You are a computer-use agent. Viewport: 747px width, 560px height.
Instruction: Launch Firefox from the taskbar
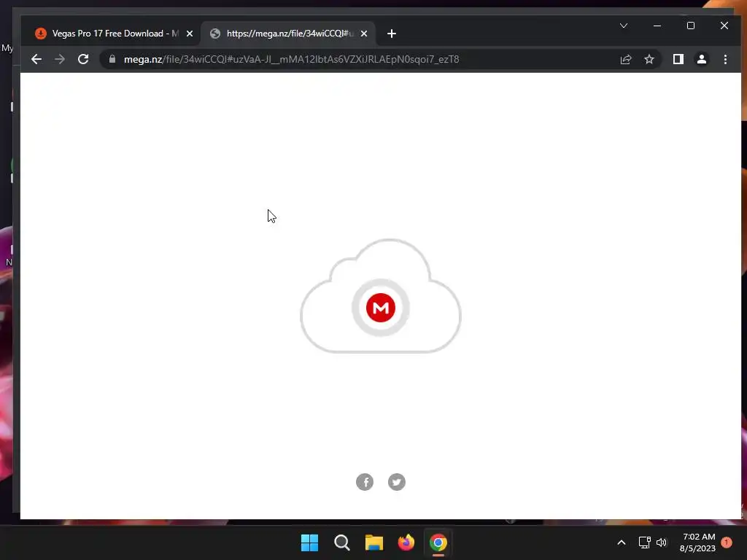(x=406, y=542)
